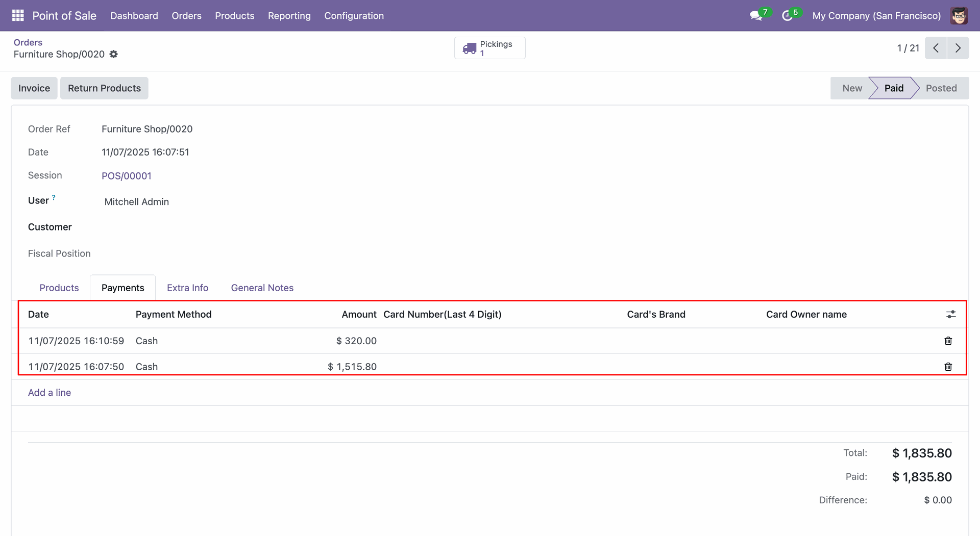Click Add a line in payments

click(50, 393)
